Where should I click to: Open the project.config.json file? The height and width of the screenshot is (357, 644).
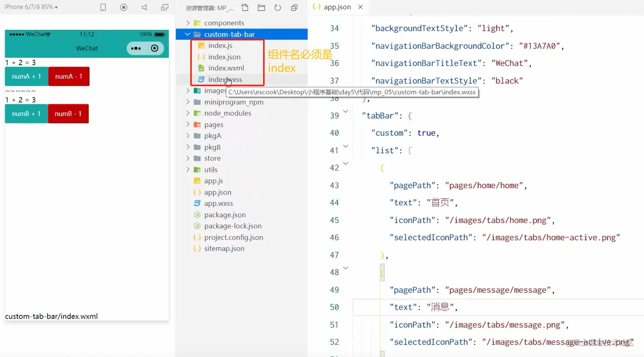[x=233, y=237]
